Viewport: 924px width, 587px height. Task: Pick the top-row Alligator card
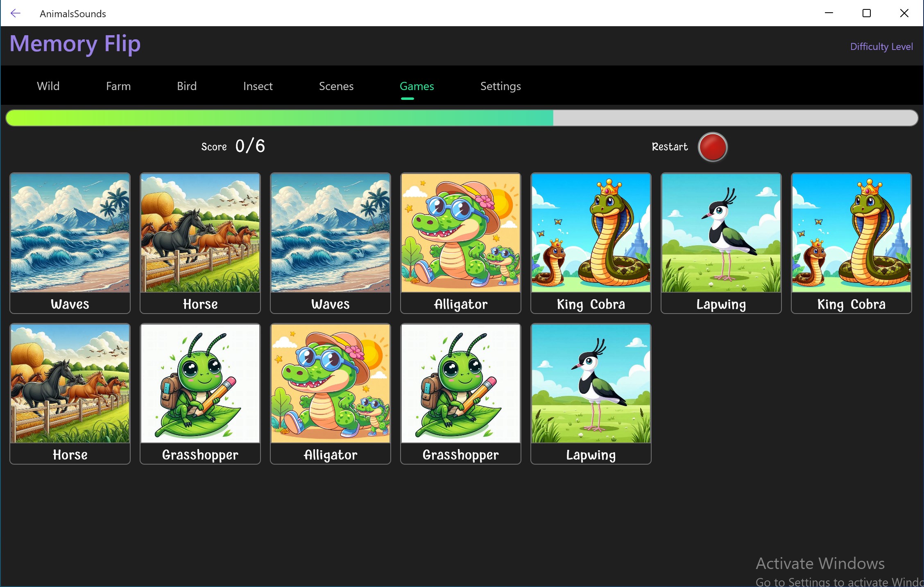pos(461,242)
